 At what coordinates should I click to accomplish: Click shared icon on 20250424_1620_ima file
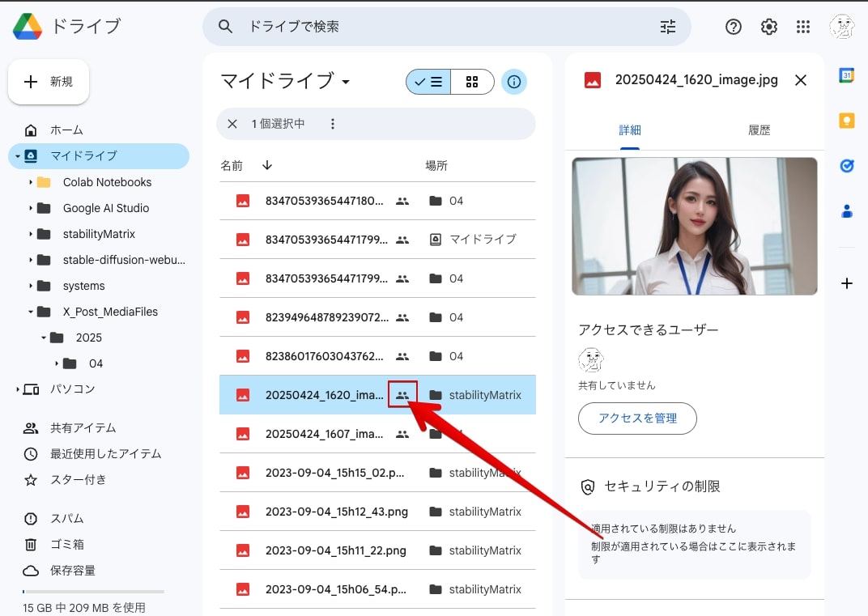pos(402,395)
